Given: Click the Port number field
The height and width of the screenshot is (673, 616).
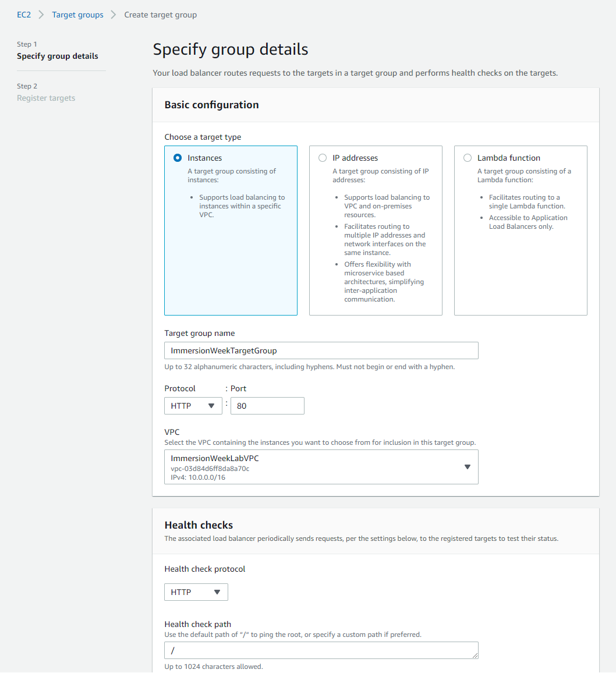Looking at the screenshot, I should coord(267,406).
